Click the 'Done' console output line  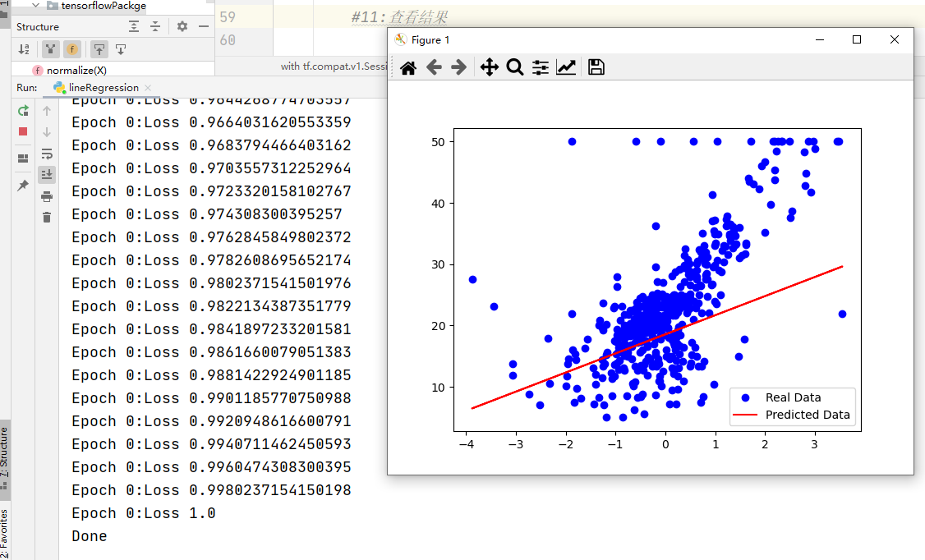pyautogui.click(x=89, y=536)
